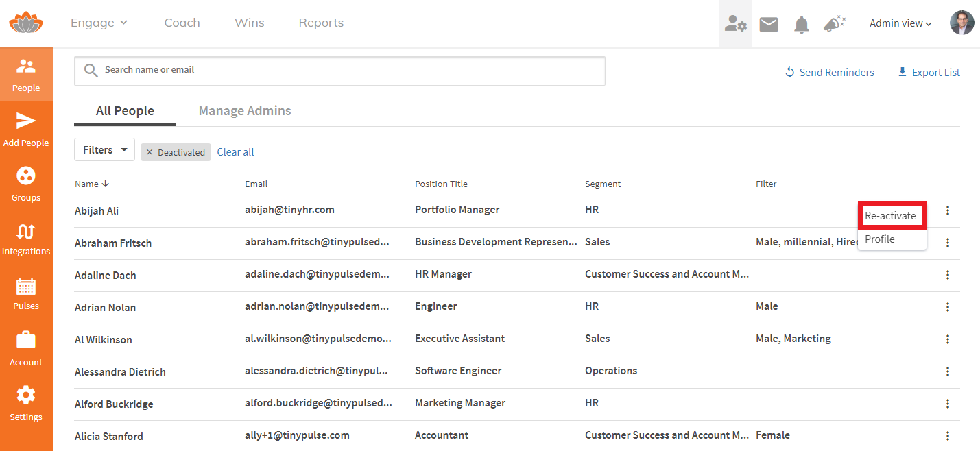Screen dimensions: 980x451
Task: Click Operations segment cell
Action: [611, 371]
